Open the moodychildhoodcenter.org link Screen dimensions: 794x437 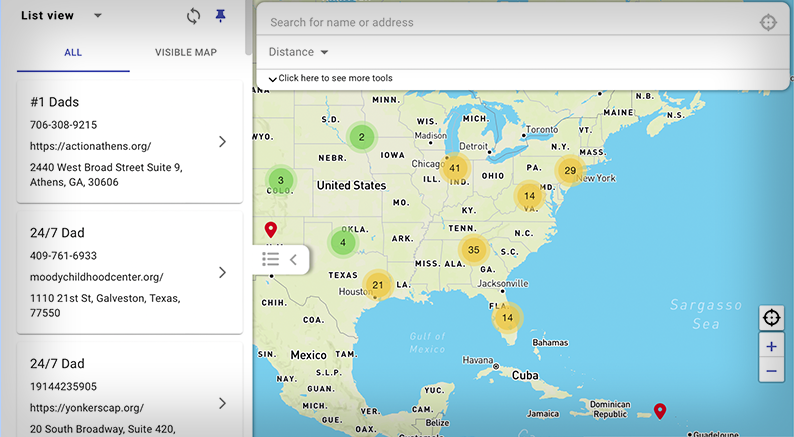(x=96, y=277)
